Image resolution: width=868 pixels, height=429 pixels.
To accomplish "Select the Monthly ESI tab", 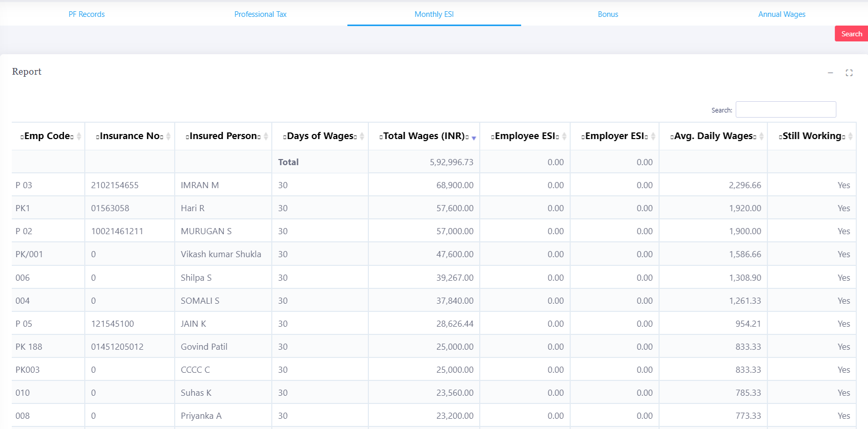I will [x=434, y=14].
